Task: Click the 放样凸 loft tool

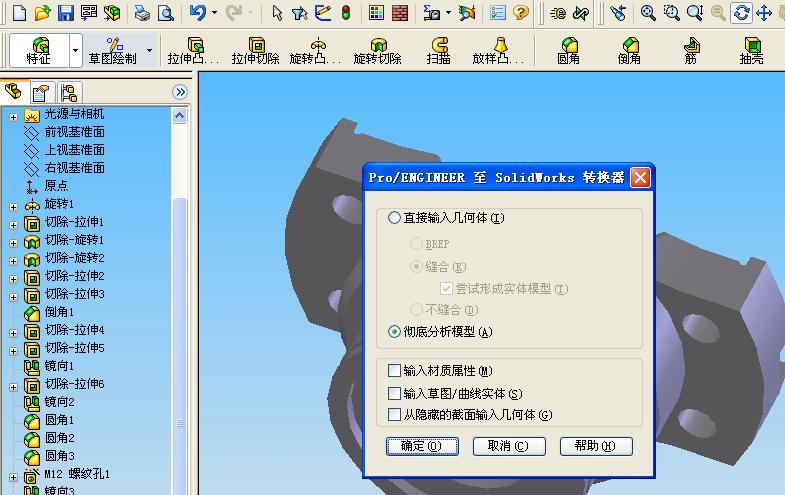Action: [498, 51]
